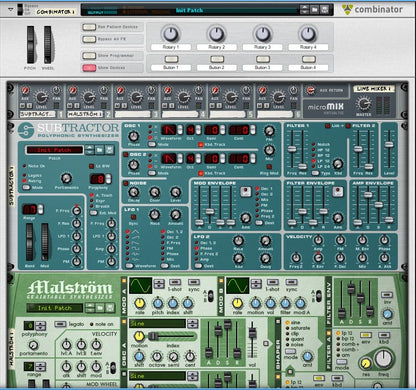416x390 pixels.
Task: Toggle the lit Show Devices button
Action: pos(89,68)
